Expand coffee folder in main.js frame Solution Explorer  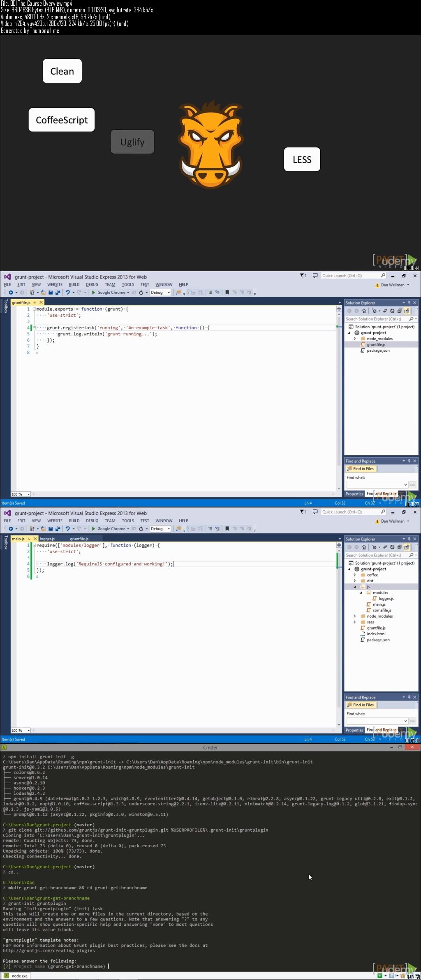coord(355,575)
